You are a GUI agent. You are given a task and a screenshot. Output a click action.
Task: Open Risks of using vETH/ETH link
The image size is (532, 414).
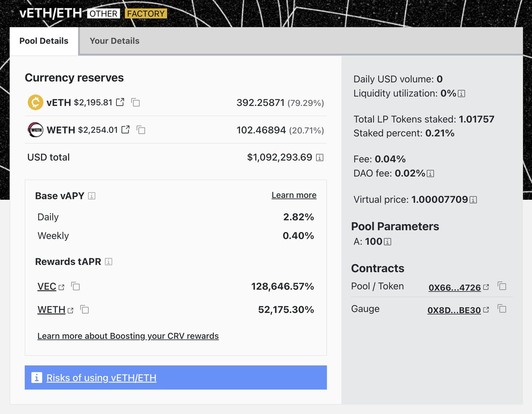[x=102, y=378]
